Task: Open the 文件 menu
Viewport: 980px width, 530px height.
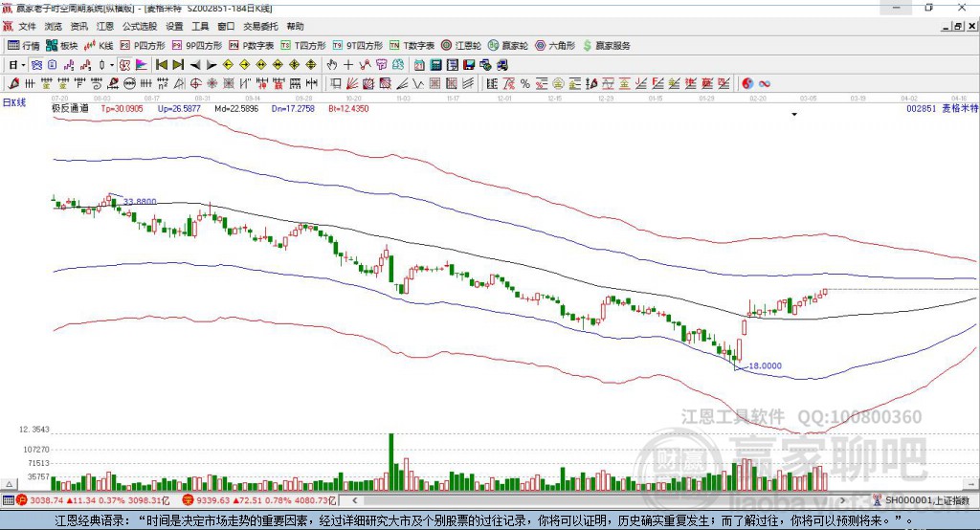Action: tap(27, 26)
